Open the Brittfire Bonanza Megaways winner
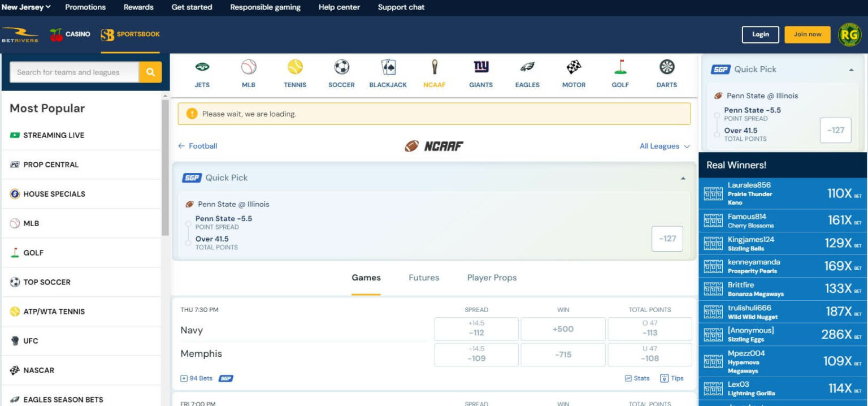868x406 pixels. (783, 289)
